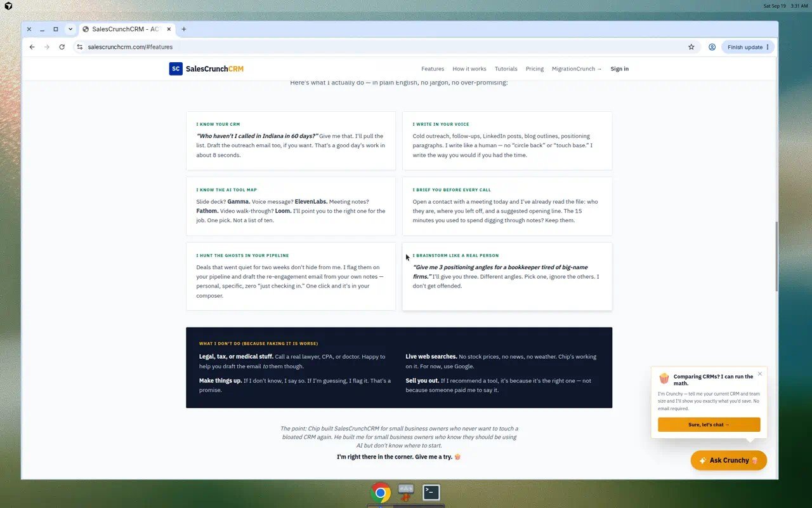Click the WHAT I DON'T DO heading

(x=259, y=344)
